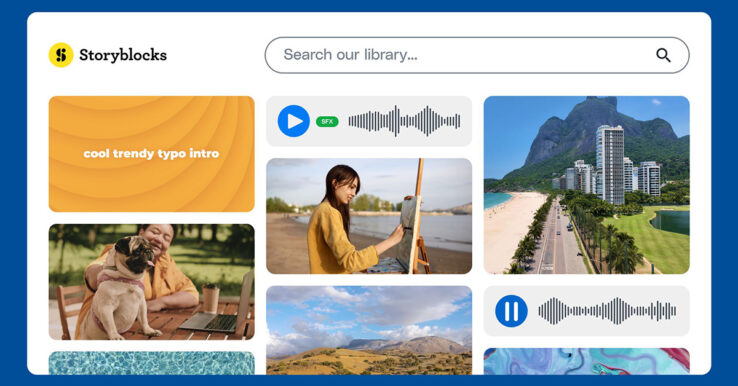Open the pool water texture thumbnail
Image resolution: width=738 pixels, height=386 pixels.
(x=152, y=363)
